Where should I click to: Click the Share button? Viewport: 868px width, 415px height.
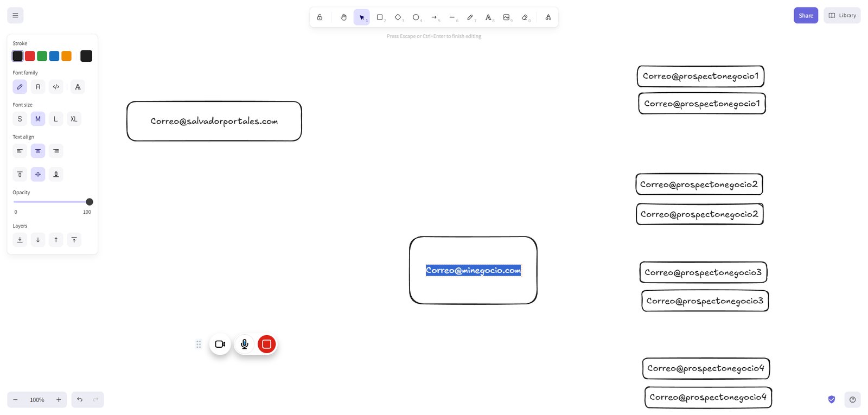pos(806,15)
